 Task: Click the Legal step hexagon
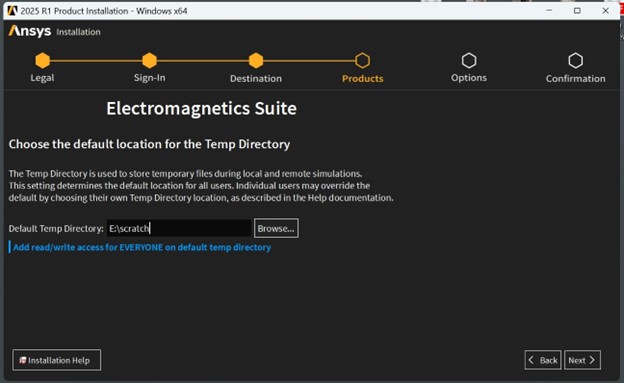[x=43, y=61]
